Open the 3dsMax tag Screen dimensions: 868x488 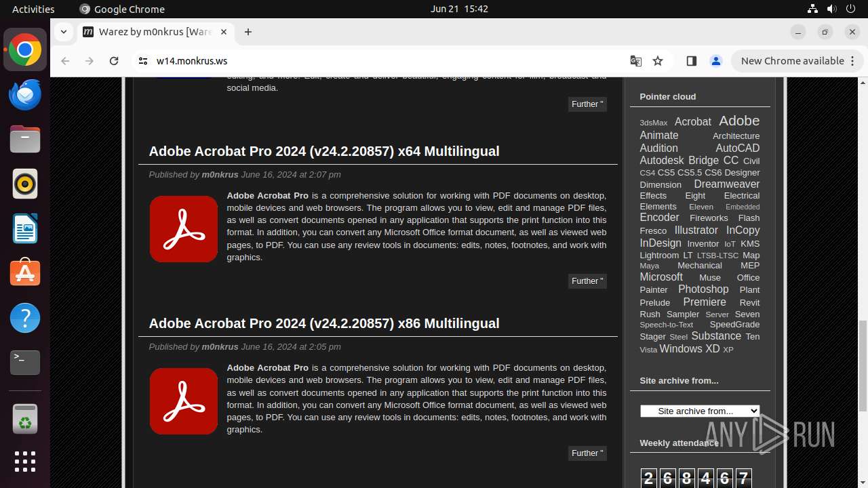click(x=654, y=123)
